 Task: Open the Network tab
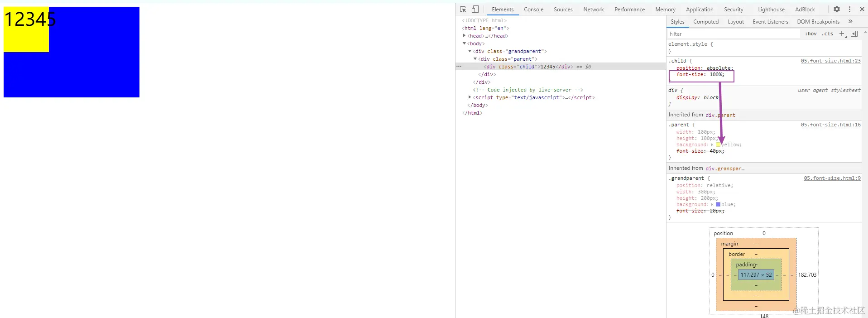(593, 10)
